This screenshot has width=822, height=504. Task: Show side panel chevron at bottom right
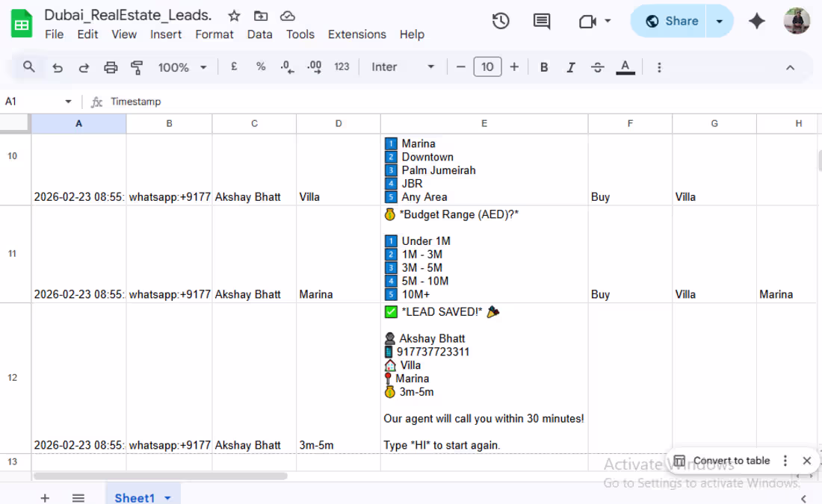tap(803, 498)
